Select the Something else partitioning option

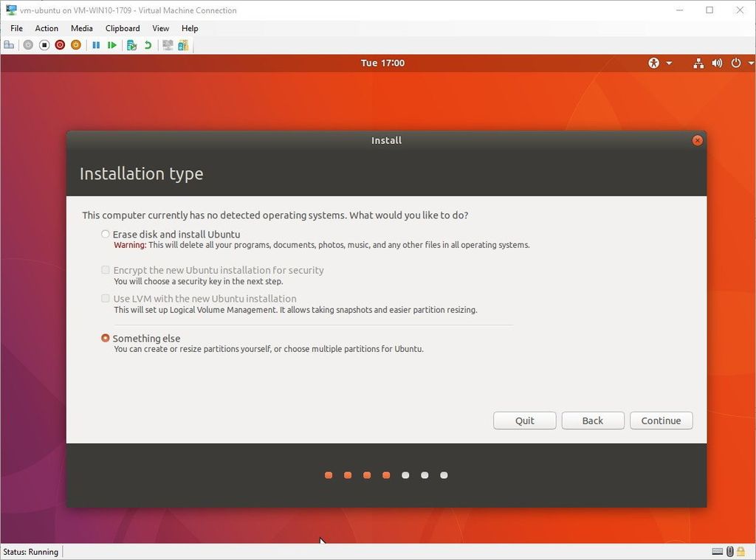(x=105, y=338)
